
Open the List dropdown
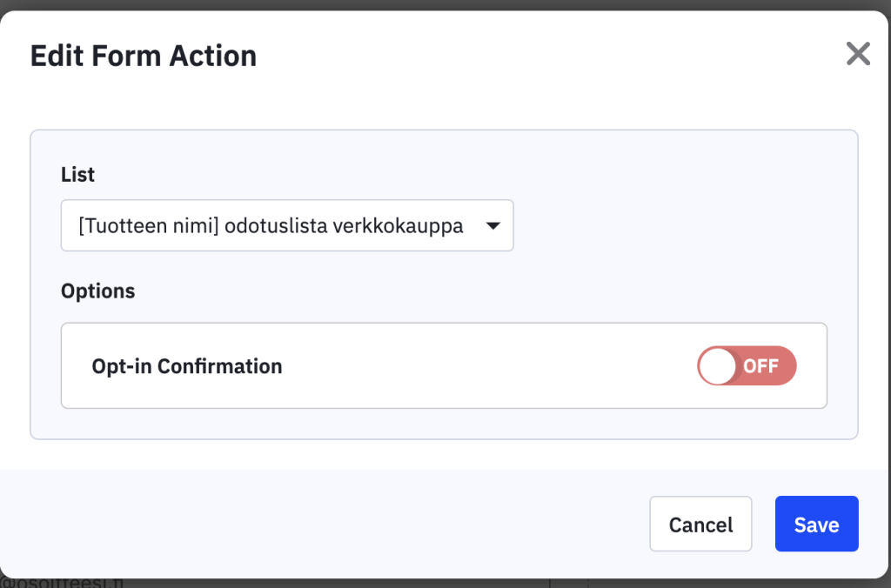click(287, 226)
